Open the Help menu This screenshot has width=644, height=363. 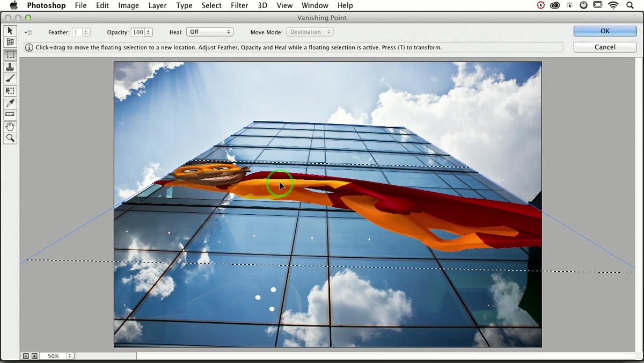click(345, 5)
